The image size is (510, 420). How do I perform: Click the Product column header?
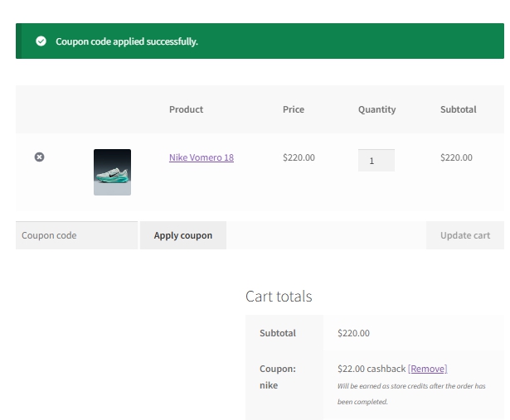186,109
